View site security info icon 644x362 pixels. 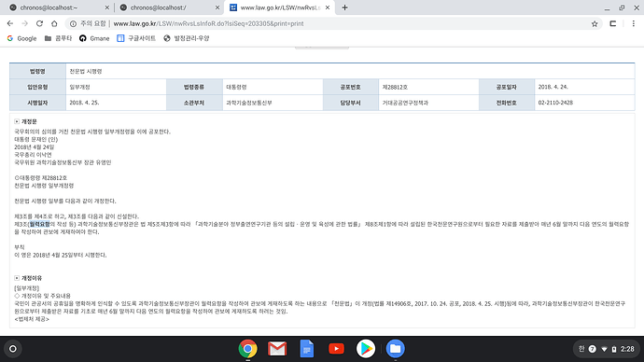tap(73, 24)
